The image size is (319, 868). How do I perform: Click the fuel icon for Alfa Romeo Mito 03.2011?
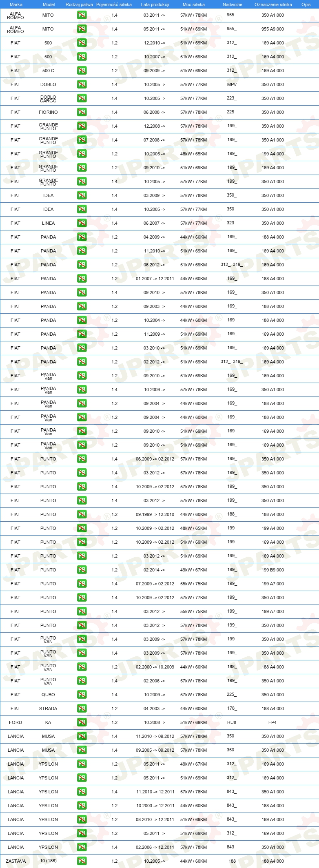82,15
